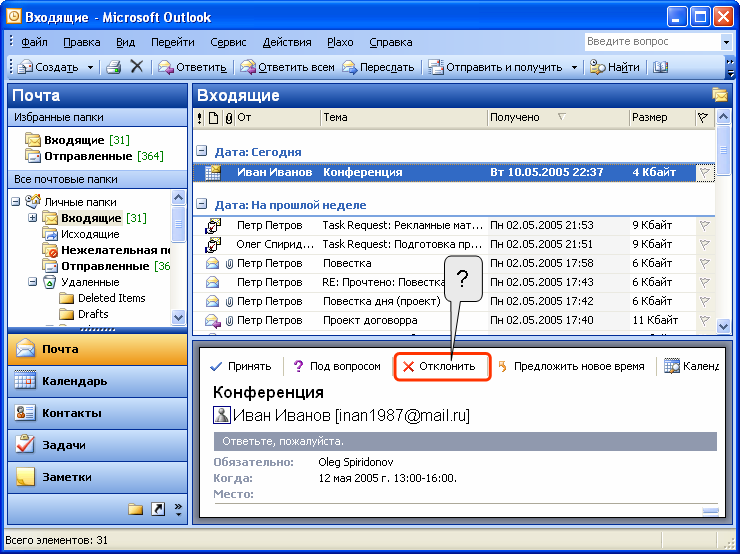Image resolution: width=740 pixels, height=554 pixels.
Task: Open the Перейти menu
Action: (x=172, y=42)
